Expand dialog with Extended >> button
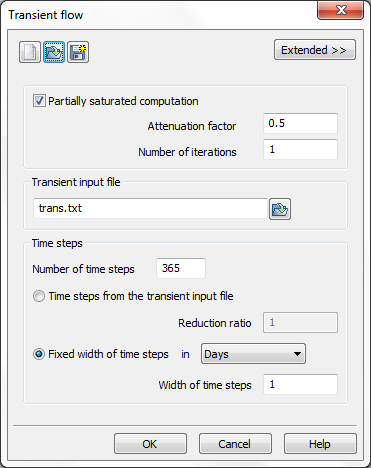The height and width of the screenshot is (468, 371). click(315, 50)
